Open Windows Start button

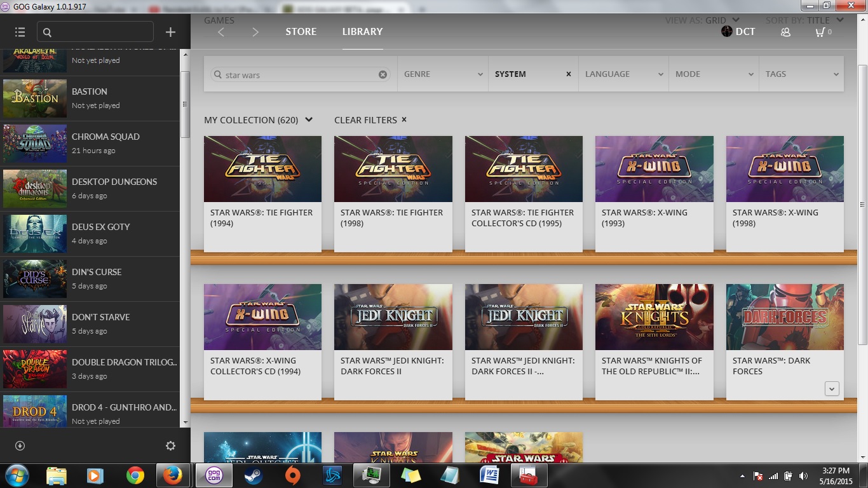tap(17, 475)
